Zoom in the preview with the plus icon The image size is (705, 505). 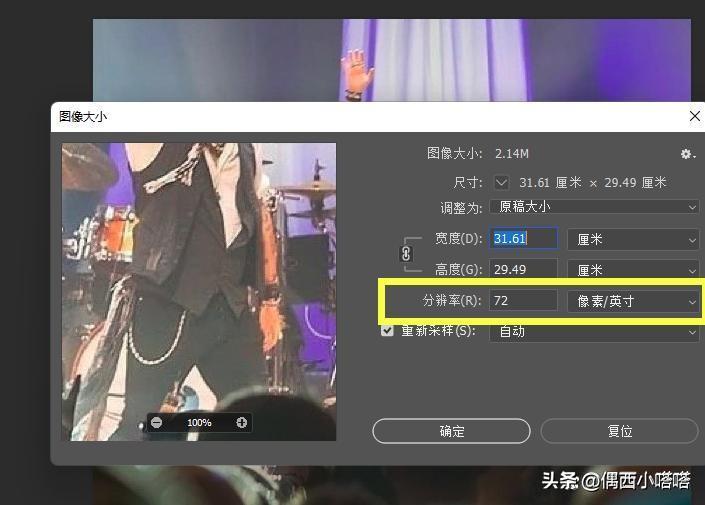coord(242,423)
